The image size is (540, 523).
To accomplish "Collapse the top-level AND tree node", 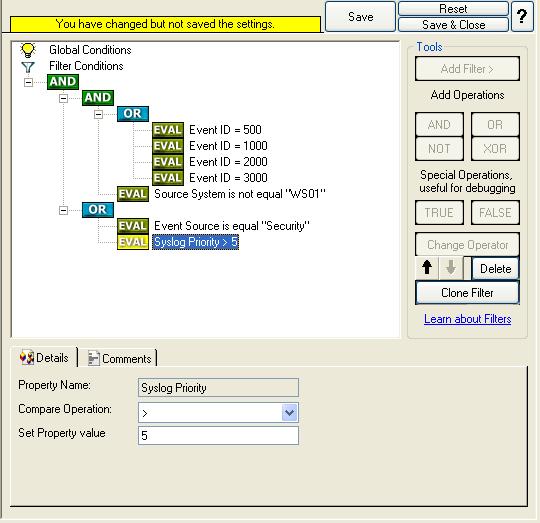I will point(29,82).
